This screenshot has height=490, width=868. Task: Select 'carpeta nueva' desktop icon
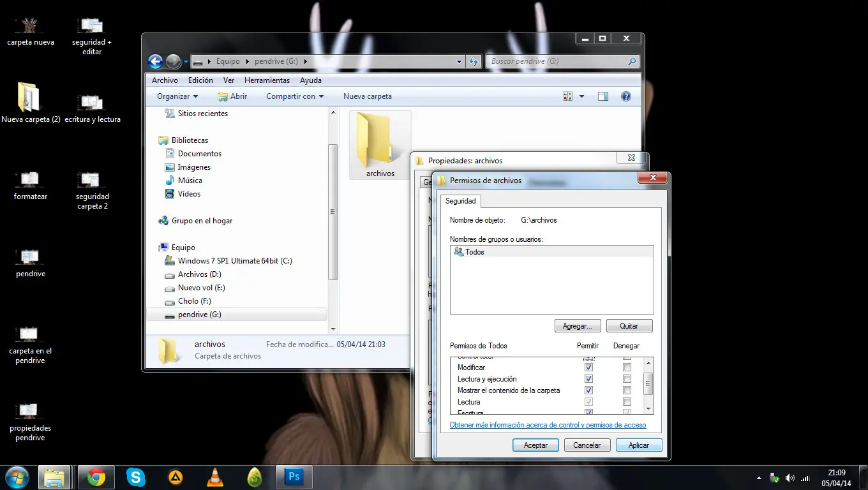[30, 32]
